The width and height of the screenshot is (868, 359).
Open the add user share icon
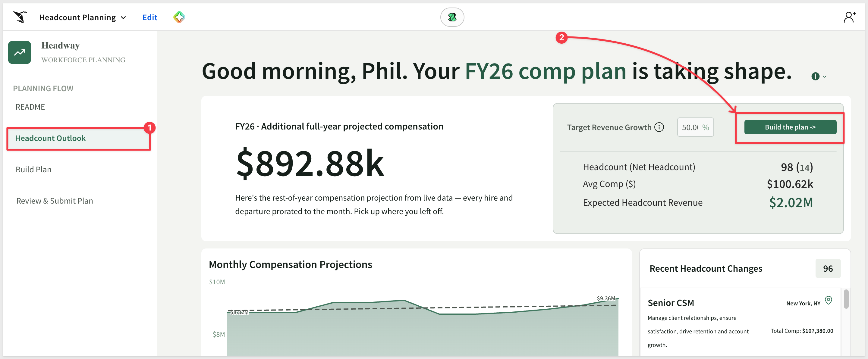point(850,17)
